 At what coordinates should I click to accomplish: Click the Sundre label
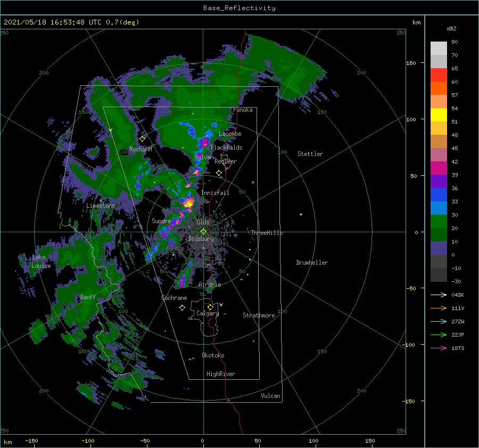161,221
